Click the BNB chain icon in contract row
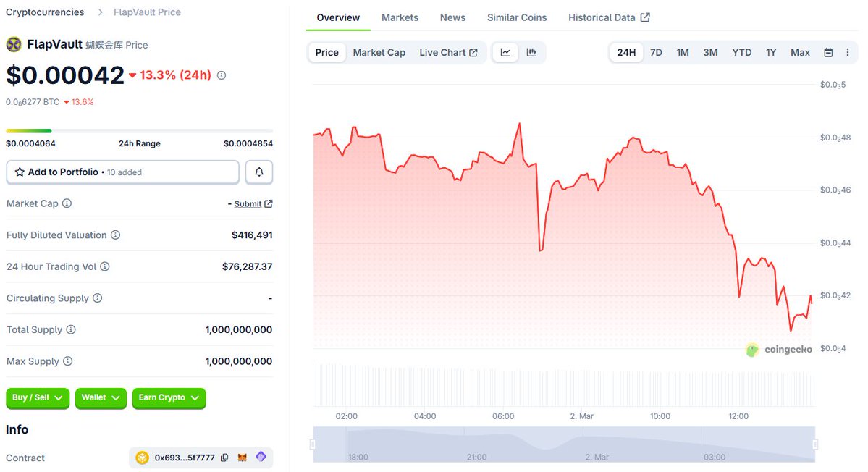This screenshot has height=472, width=868. point(143,458)
